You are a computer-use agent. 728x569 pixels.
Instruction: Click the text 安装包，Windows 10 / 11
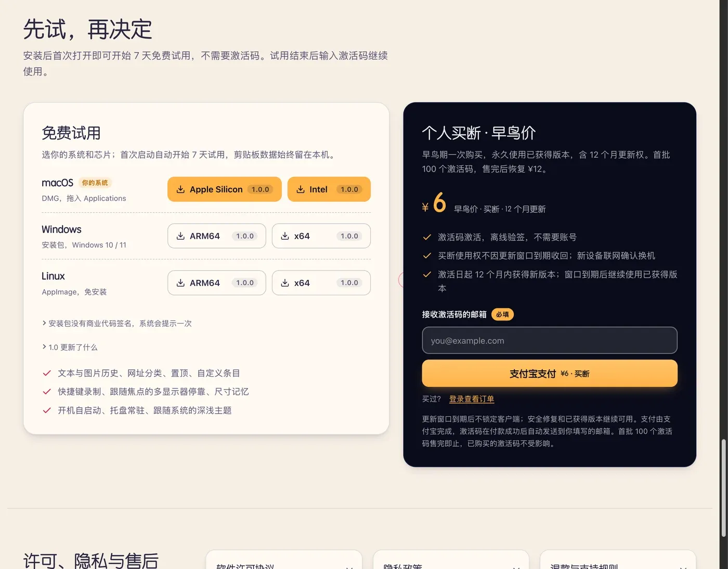[x=84, y=245]
